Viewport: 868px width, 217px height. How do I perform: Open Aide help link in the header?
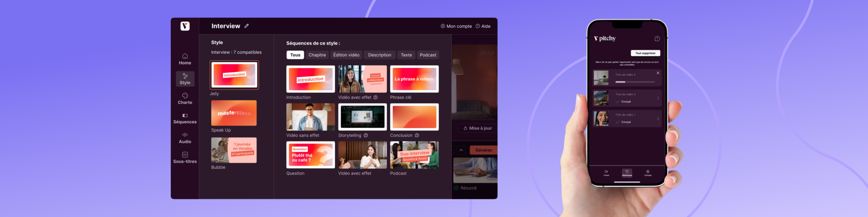click(483, 26)
